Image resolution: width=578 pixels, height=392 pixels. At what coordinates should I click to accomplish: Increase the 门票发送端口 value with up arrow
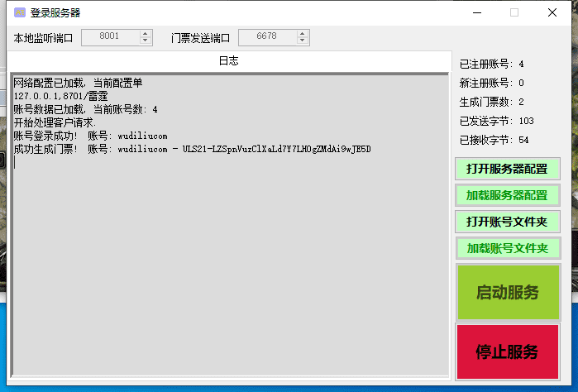coord(303,33)
